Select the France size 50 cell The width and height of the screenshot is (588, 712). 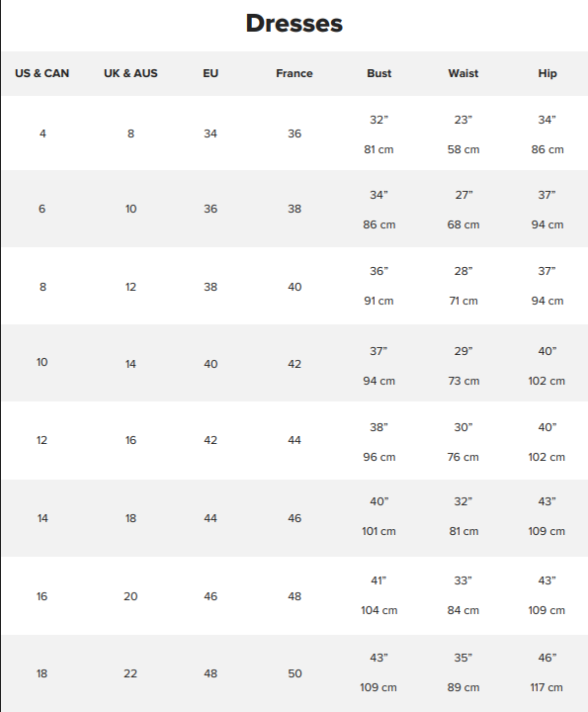click(294, 673)
